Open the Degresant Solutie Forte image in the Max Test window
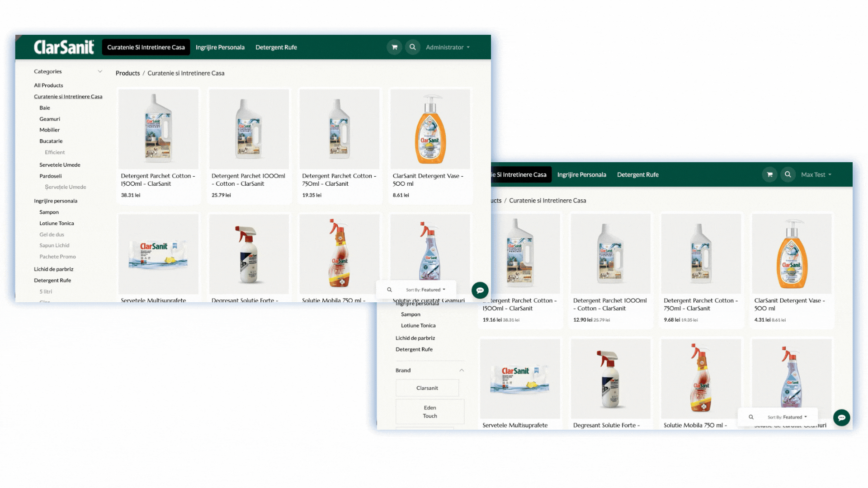 [x=610, y=379]
